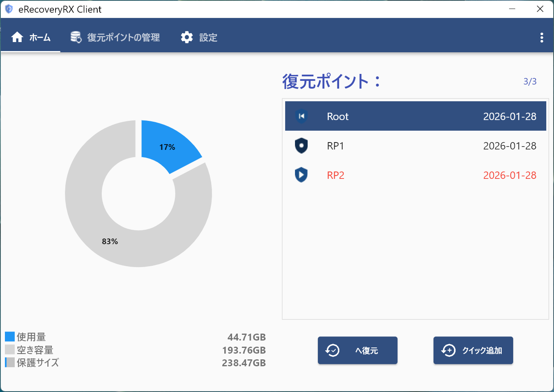Image resolution: width=554 pixels, height=392 pixels.
Task: Click the plus clock icon on クイック追加
Action: click(448, 350)
